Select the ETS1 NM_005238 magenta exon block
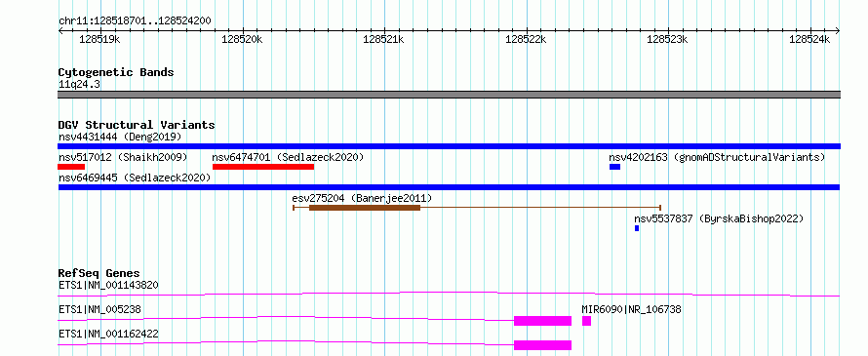Screen dimensions: 868x356 (542, 321)
